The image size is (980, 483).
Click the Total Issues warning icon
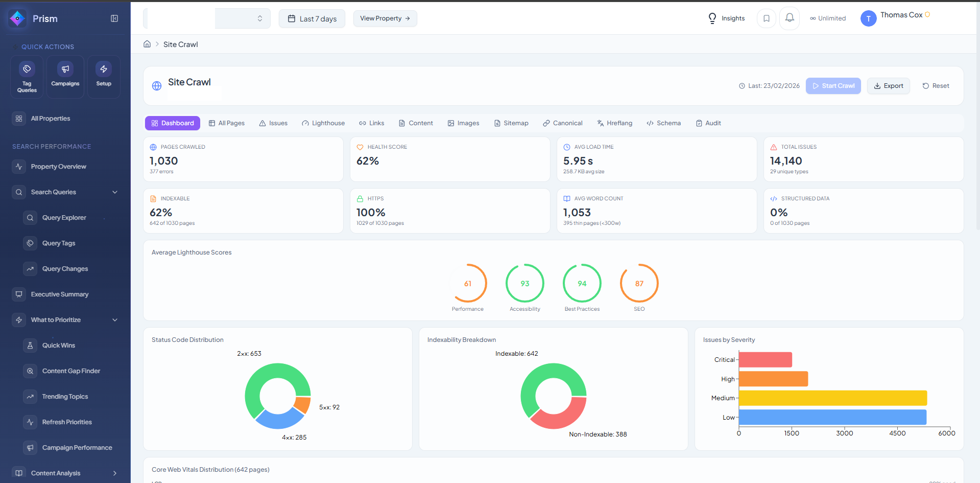coord(774,147)
